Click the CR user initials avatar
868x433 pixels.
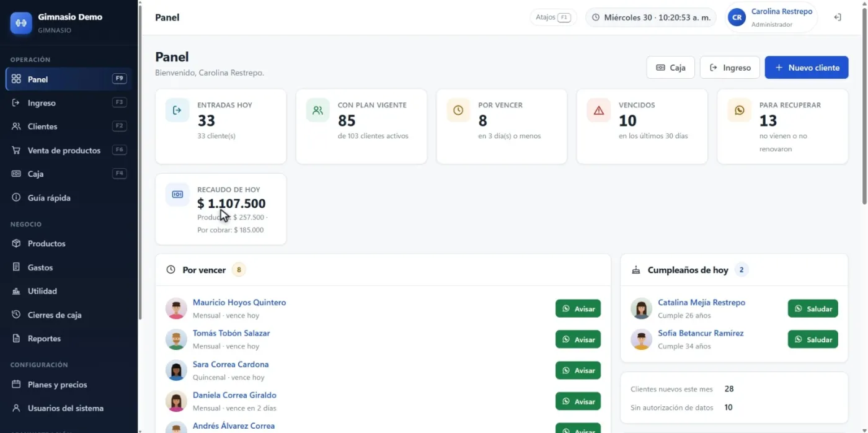click(x=737, y=17)
